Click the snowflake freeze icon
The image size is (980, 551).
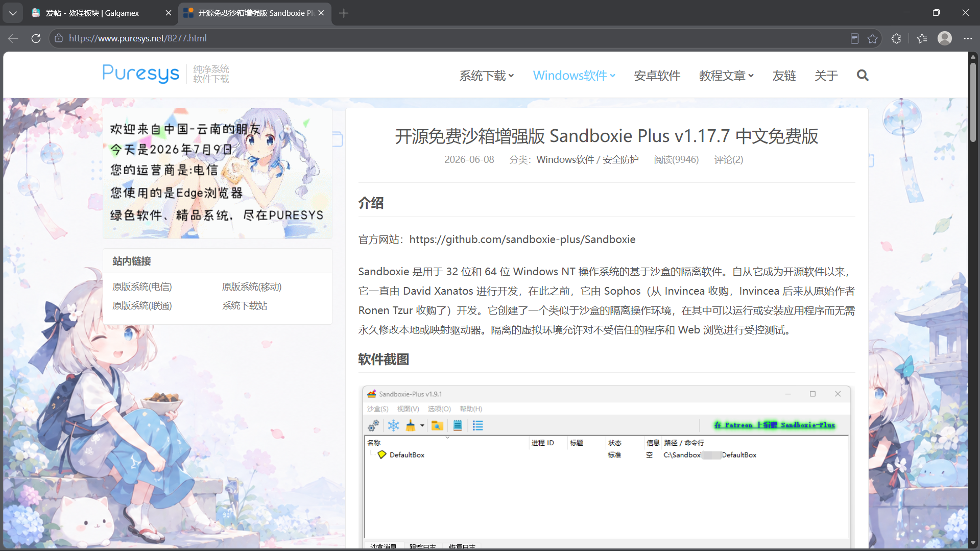click(393, 425)
